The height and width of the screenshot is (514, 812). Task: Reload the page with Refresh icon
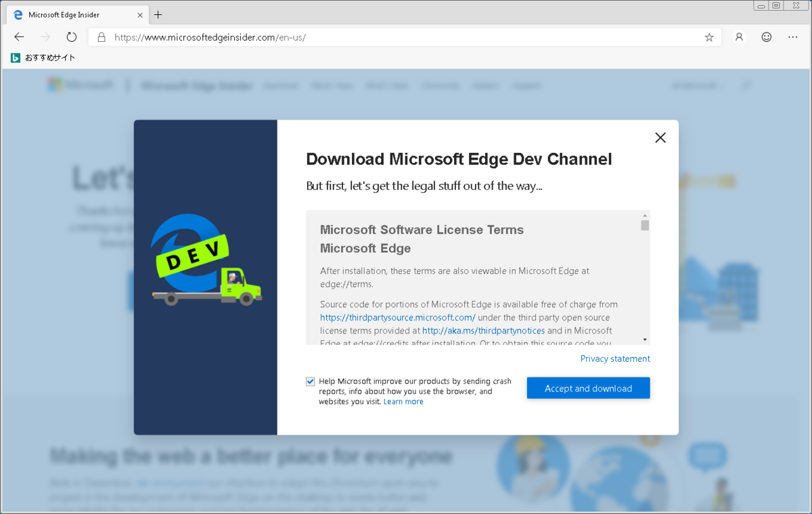(x=72, y=37)
